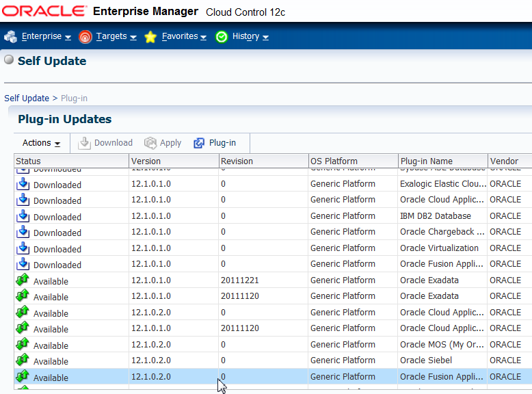Click the Download toolbar icon
Screen dimensions: 532x394
point(84,143)
